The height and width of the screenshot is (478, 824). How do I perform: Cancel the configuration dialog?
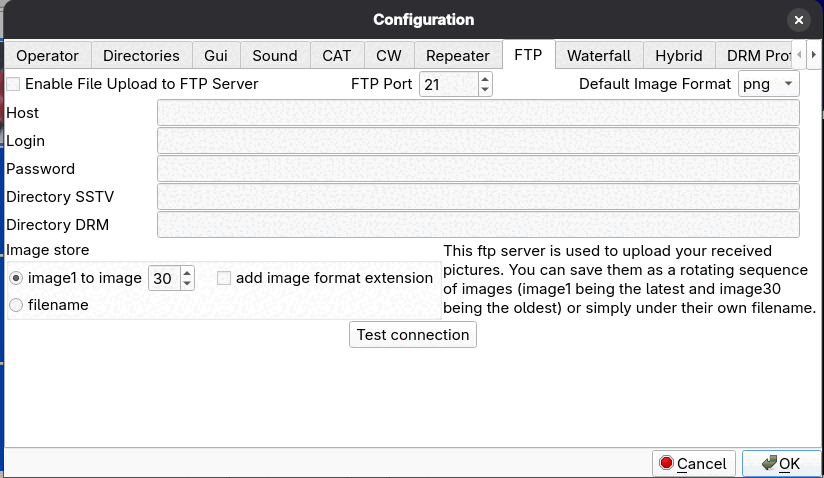[x=694, y=463]
